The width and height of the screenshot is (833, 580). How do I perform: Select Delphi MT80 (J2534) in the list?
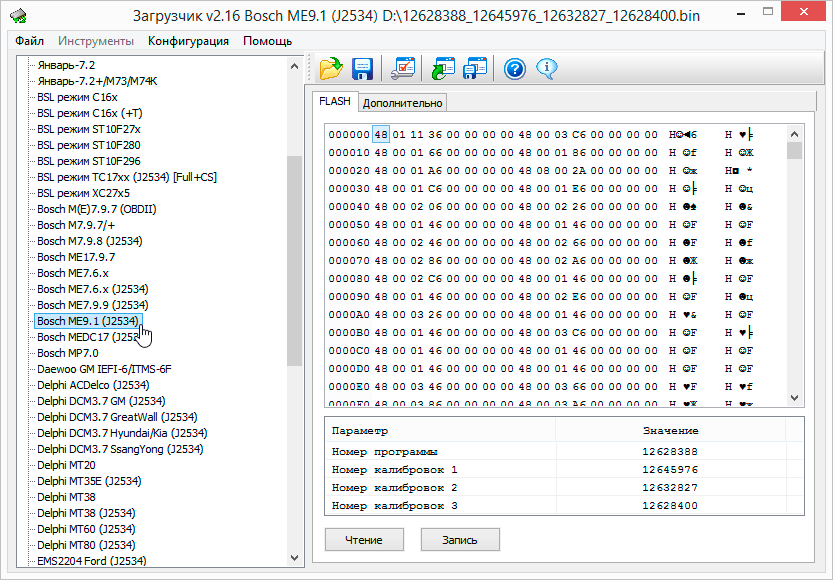pos(86,545)
